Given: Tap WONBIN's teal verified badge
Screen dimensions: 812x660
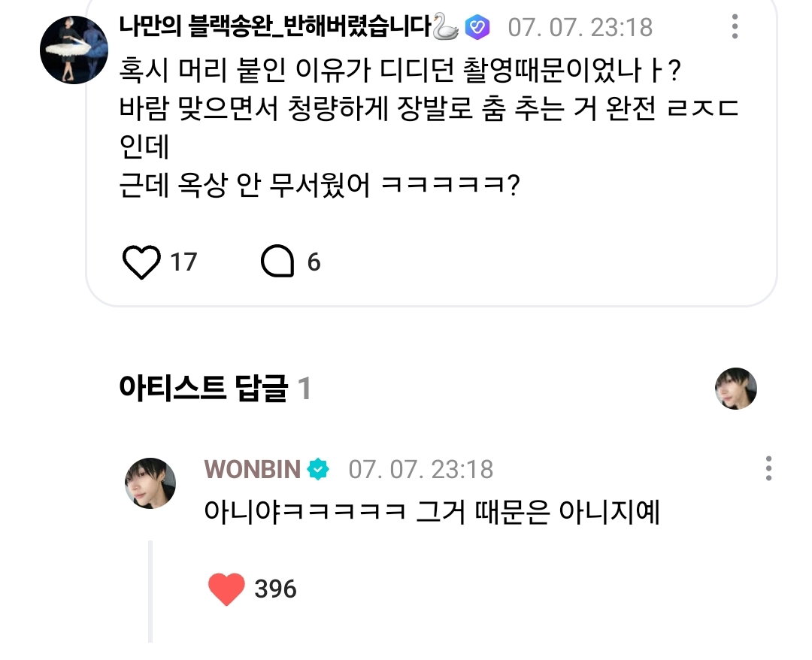Looking at the screenshot, I should 318,470.
